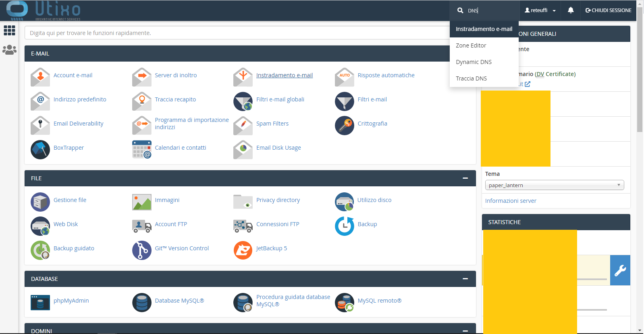Image resolution: width=644 pixels, height=334 pixels.
Task: Open the Informazioni server link
Action: click(511, 201)
